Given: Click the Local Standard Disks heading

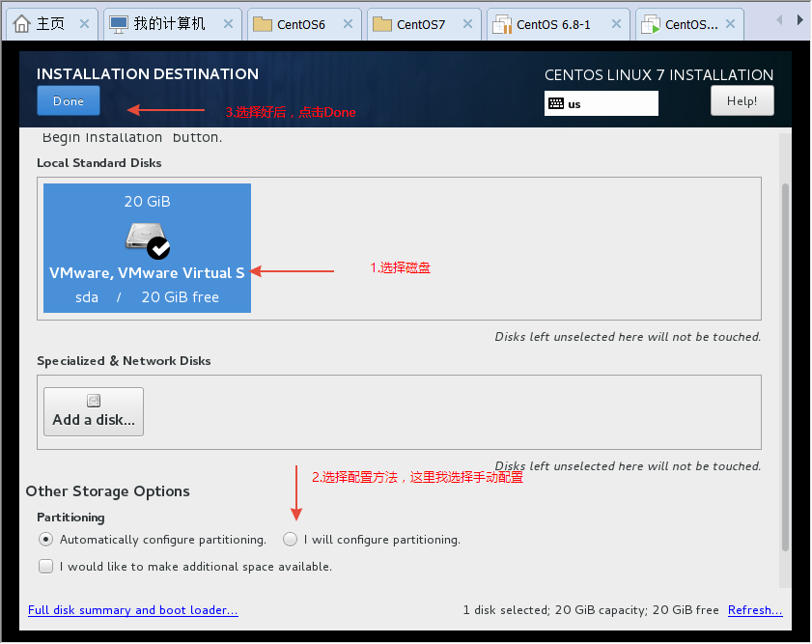Looking at the screenshot, I should point(98,163).
